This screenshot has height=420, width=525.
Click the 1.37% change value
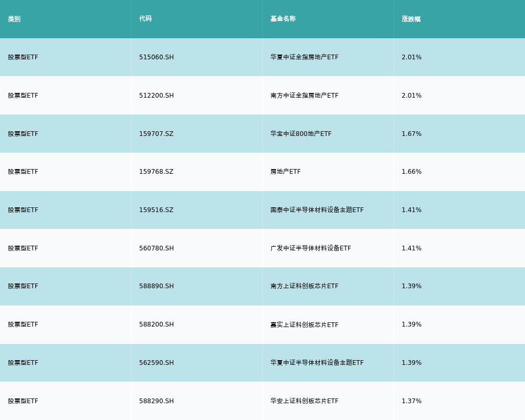[x=412, y=401]
